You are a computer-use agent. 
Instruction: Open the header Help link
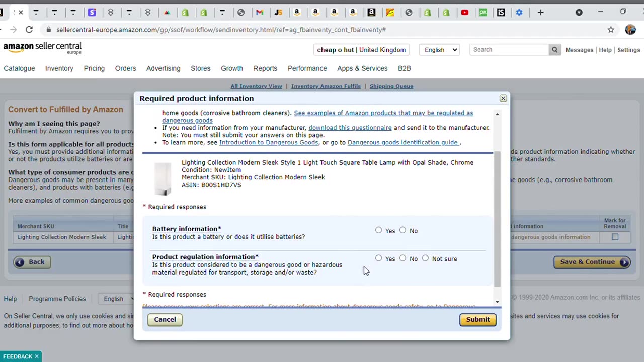pyautogui.click(x=605, y=50)
